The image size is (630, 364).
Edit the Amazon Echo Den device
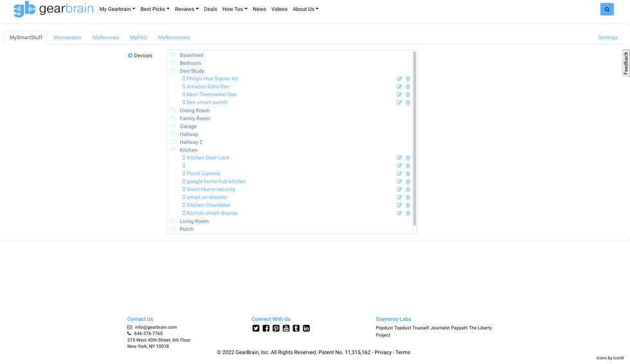point(399,87)
